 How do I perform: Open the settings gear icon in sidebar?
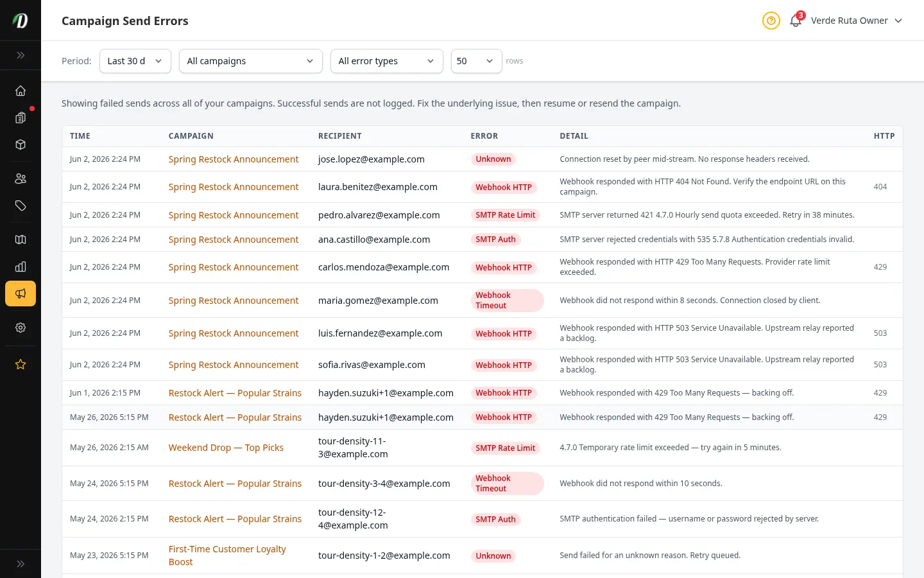click(21, 328)
